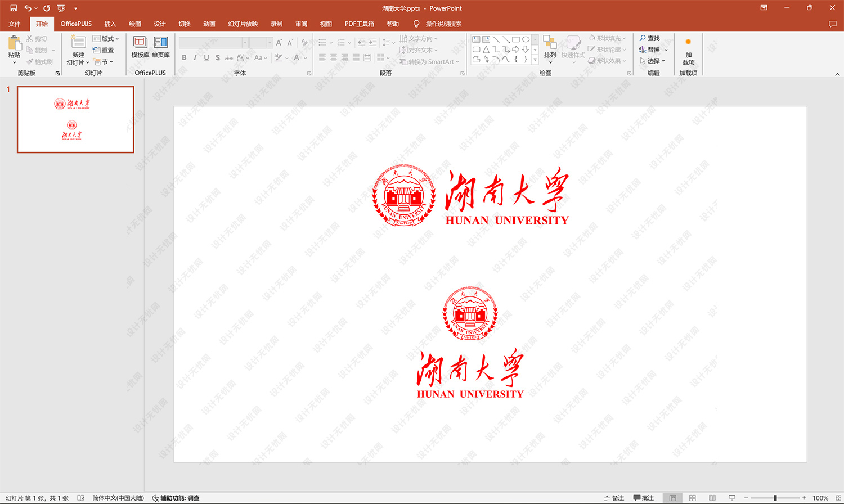Image resolution: width=844 pixels, height=504 pixels.
Task: Open 形状填充 (Shape Fill) color dropdown
Action: click(x=607, y=38)
